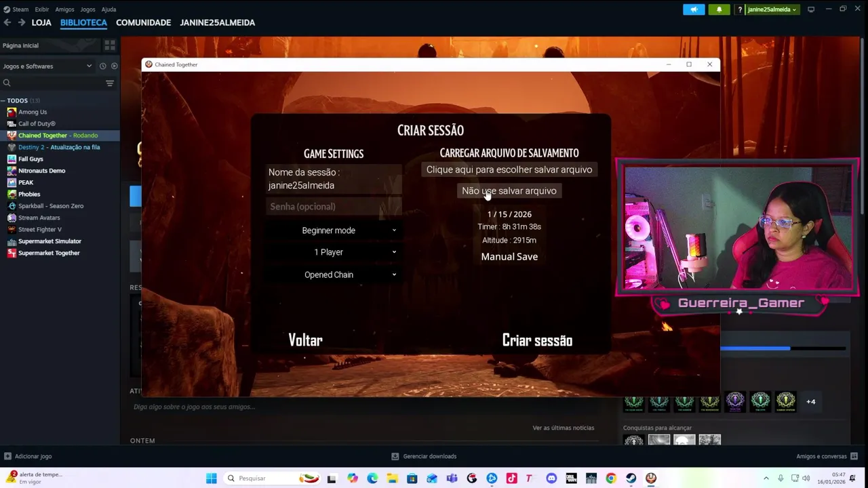Open Beginner mode difficulty dropdown
The image size is (868, 488).
click(x=333, y=230)
